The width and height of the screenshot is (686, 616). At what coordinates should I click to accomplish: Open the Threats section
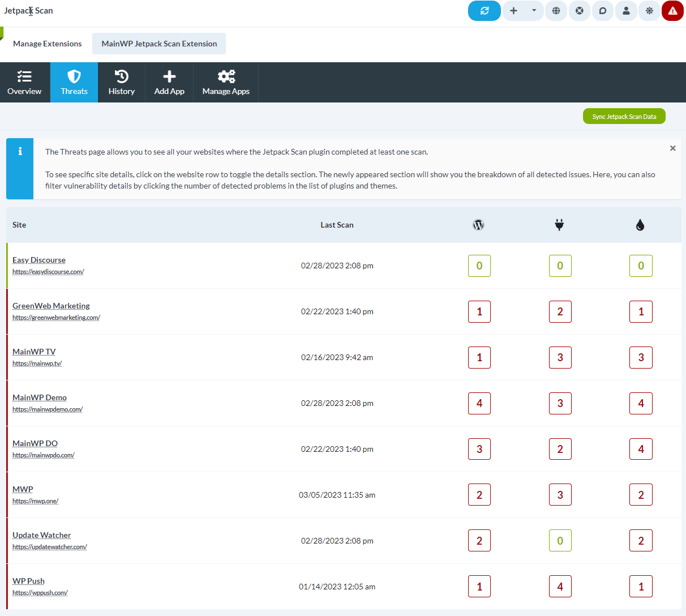pos(74,83)
